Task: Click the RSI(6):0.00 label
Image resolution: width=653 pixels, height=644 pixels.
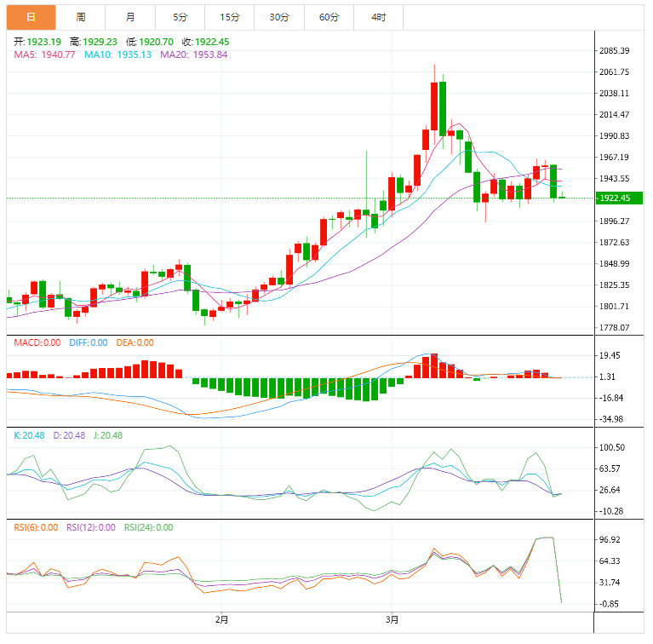Action: click(x=36, y=528)
